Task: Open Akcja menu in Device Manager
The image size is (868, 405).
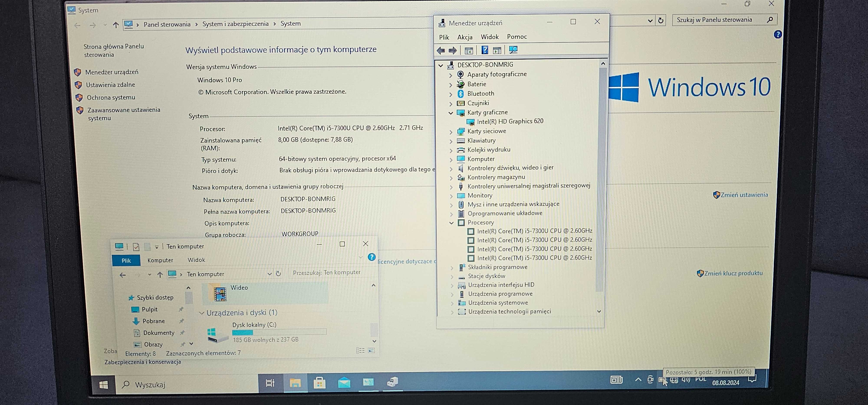Action: point(465,37)
